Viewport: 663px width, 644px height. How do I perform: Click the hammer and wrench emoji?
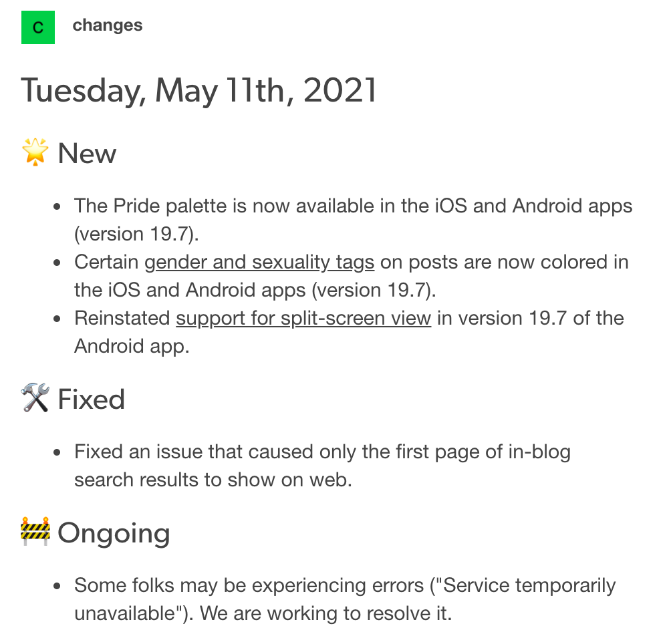pyautogui.click(x=35, y=397)
